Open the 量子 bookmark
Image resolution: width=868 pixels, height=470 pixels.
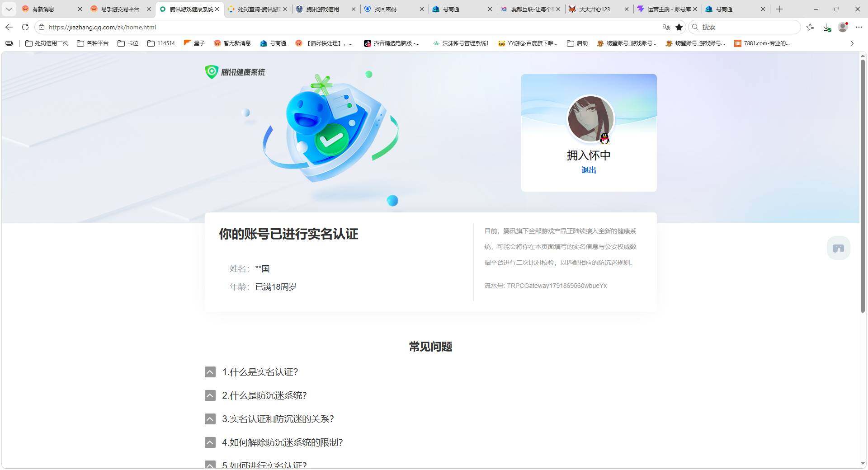[194, 43]
